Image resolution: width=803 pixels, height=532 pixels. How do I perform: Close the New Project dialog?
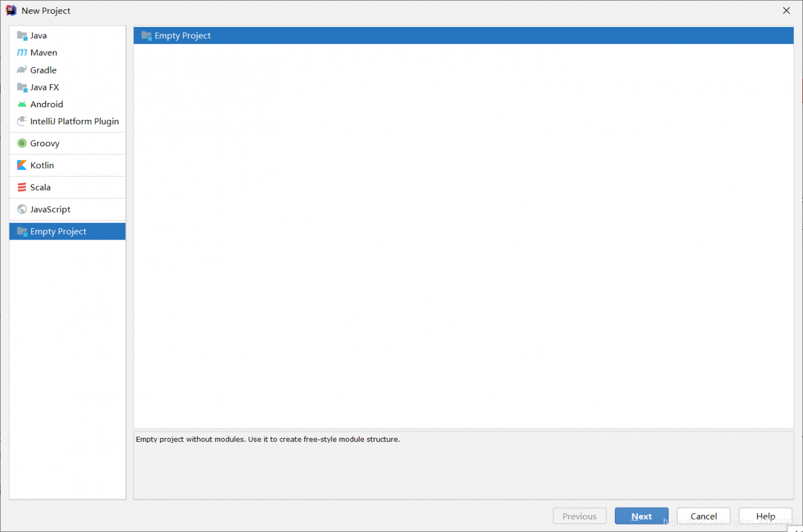click(786, 11)
